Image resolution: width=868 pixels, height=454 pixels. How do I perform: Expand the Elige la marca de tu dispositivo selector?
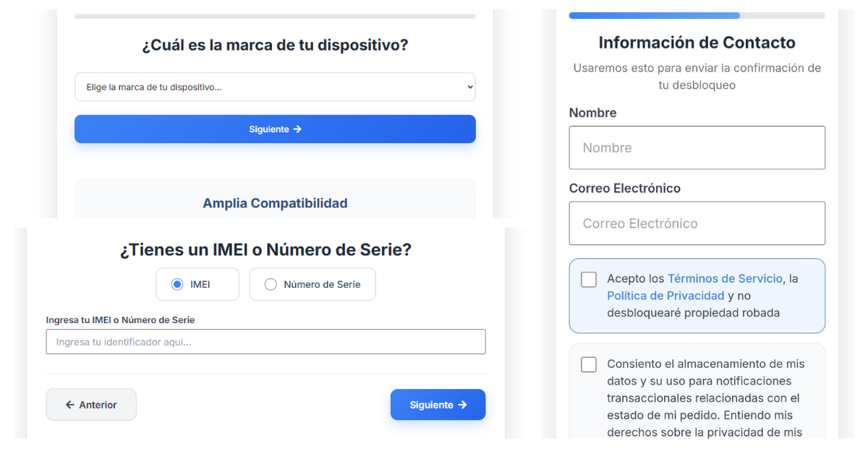[275, 86]
